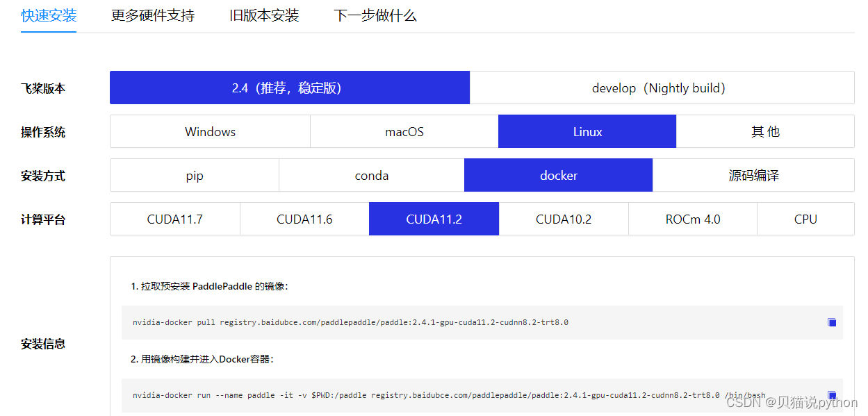The image size is (868, 416).
Task: Choose ROCm 4.0 as compute platform
Action: coord(692,219)
